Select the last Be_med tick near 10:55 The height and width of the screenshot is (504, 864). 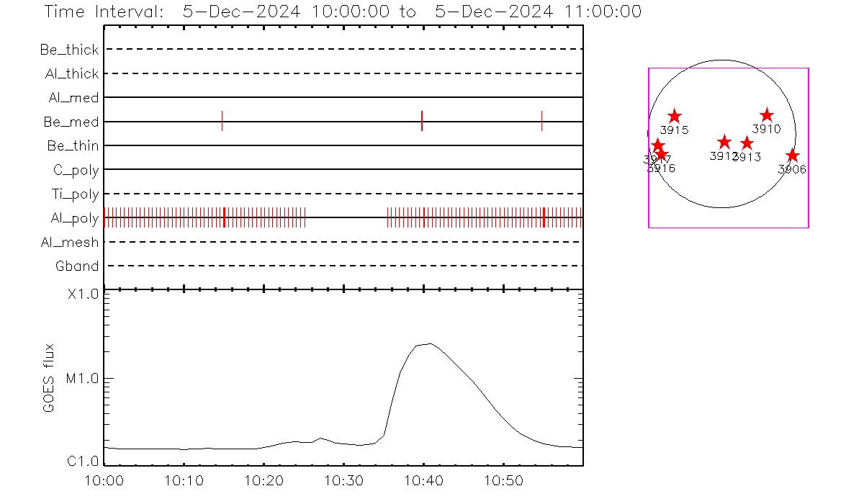pyautogui.click(x=541, y=121)
